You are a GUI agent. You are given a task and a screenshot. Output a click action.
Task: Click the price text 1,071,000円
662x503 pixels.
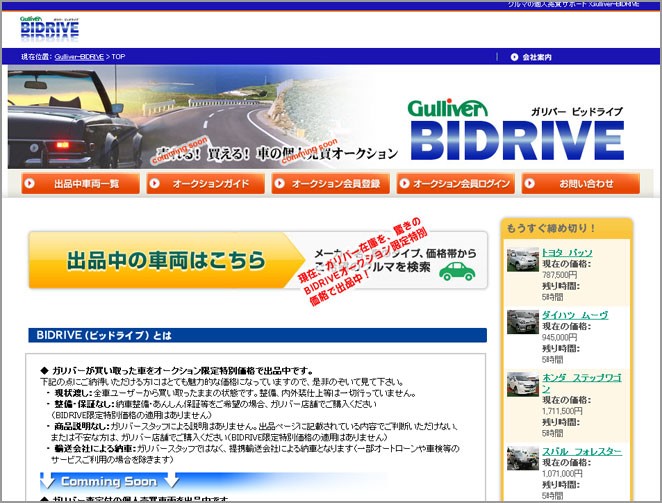(x=562, y=473)
